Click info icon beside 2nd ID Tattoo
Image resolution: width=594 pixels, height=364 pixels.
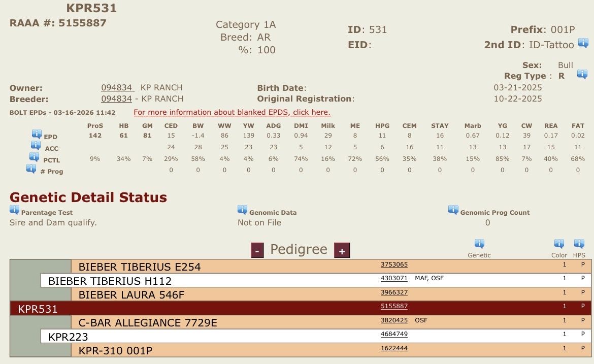pyautogui.click(x=583, y=43)
